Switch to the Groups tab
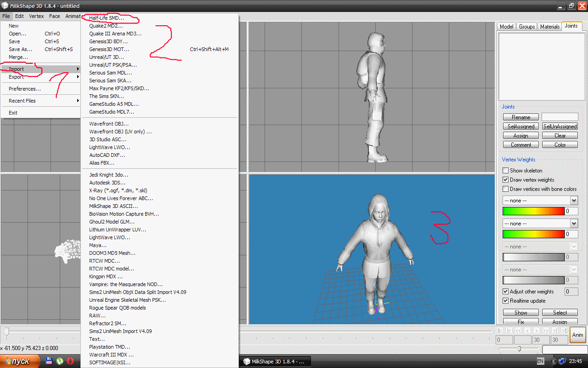This screenshot has height=368, width=588. point(527,26)
